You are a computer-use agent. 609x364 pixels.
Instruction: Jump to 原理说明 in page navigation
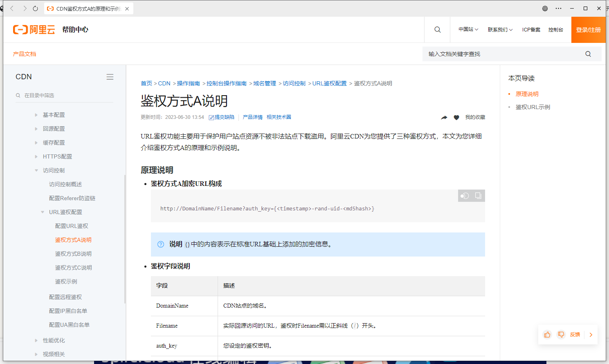[527, 94]
